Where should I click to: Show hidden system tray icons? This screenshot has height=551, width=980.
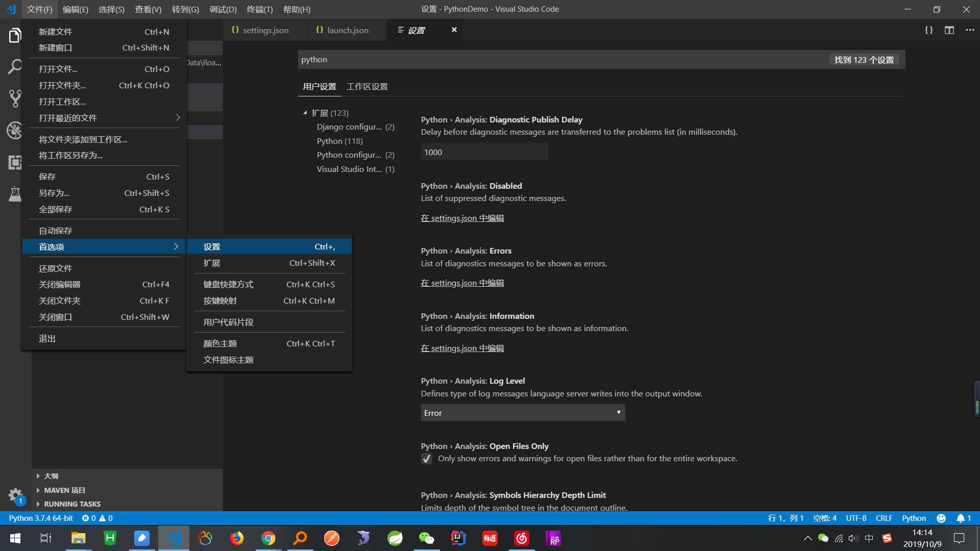coord(807,538)
